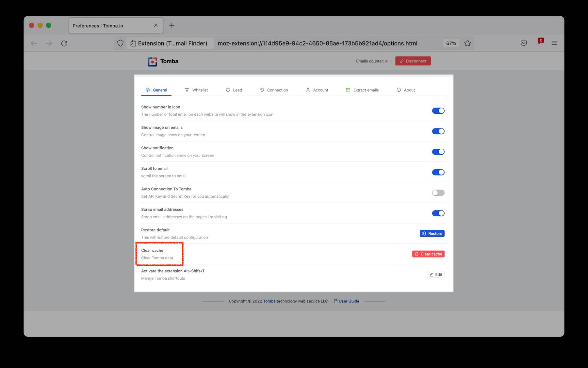The width and height of the screenshot is (588, 368).
Task: Click the Tomba brand name text
Action: point(169,61)
